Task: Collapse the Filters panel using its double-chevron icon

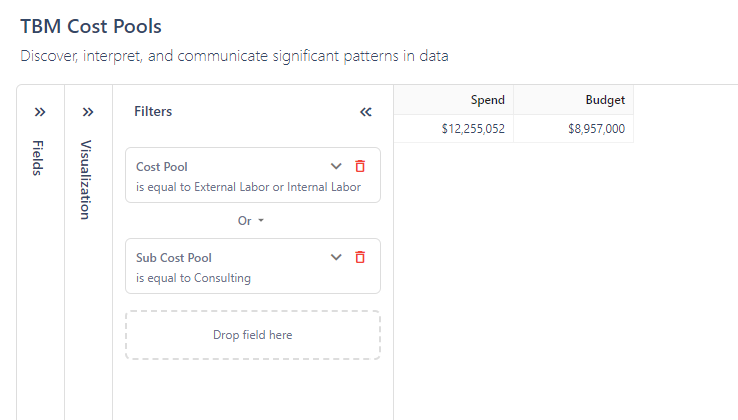Action: click(x=365, y=112)
